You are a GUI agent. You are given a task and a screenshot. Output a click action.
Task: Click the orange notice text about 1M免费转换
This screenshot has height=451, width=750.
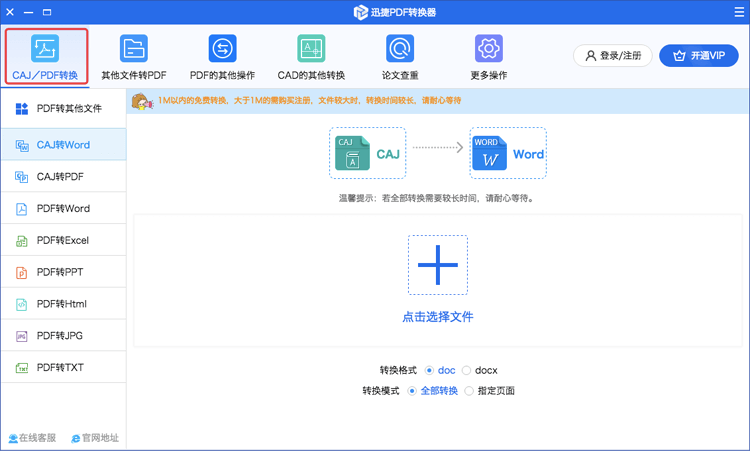[309, 100]
